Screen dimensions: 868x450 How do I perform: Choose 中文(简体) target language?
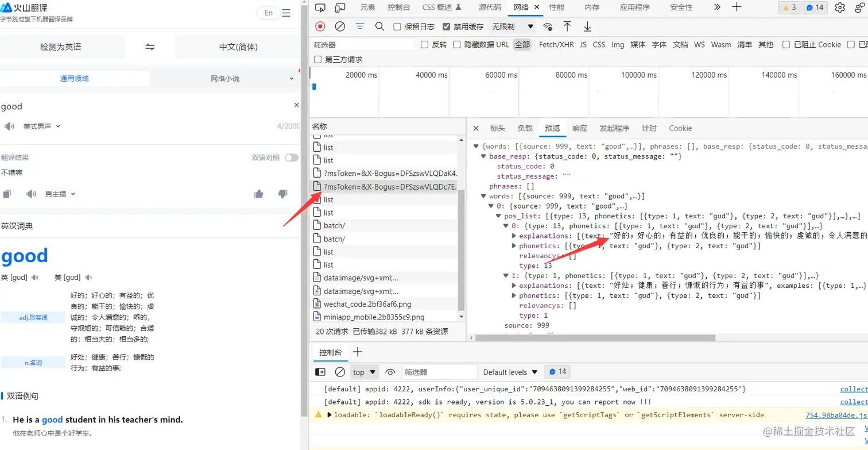pos(238,47)
